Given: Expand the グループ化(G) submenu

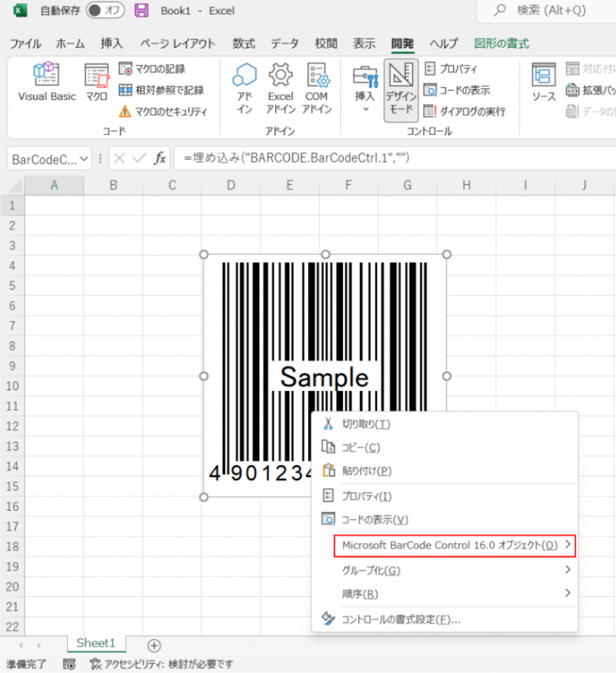Looking at the screenshot, I should [x=445, y=570].
